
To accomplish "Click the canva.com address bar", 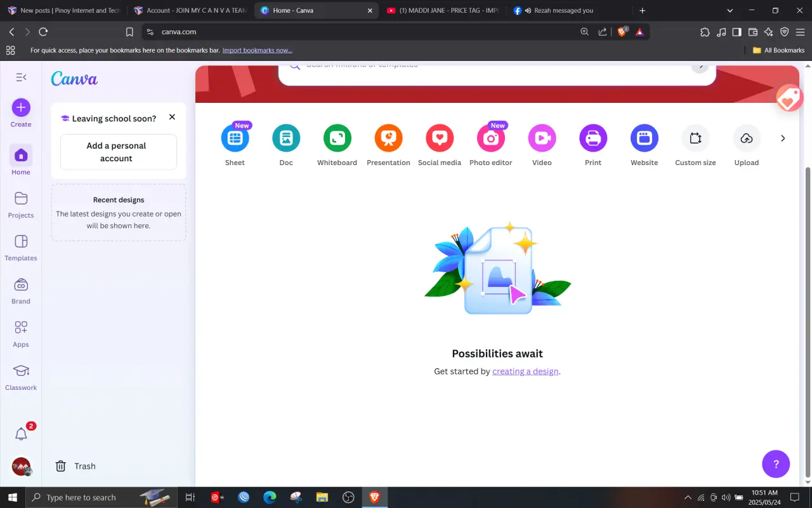I will tap(362, 32).
